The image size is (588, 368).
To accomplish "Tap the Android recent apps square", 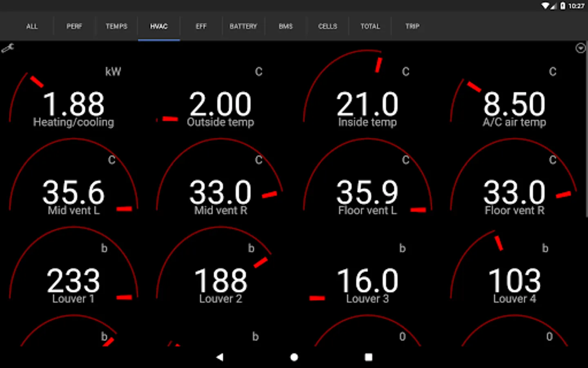I will click(368, 357).
